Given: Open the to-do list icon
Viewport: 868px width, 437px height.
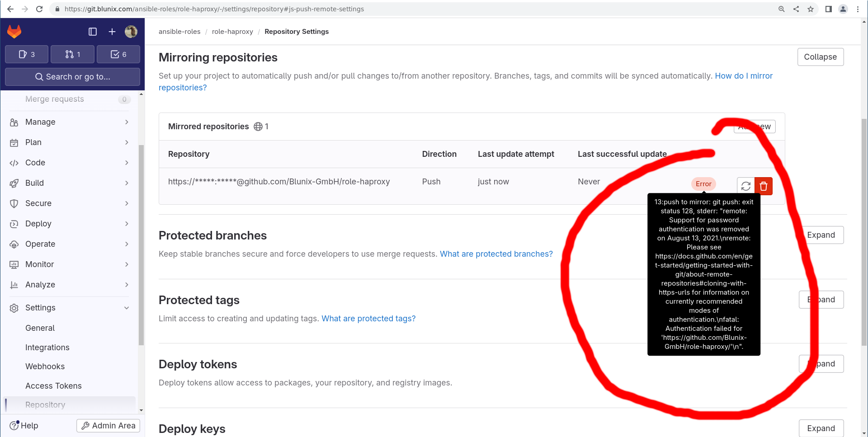Looking at the screenshot, I should pos(118,54).
